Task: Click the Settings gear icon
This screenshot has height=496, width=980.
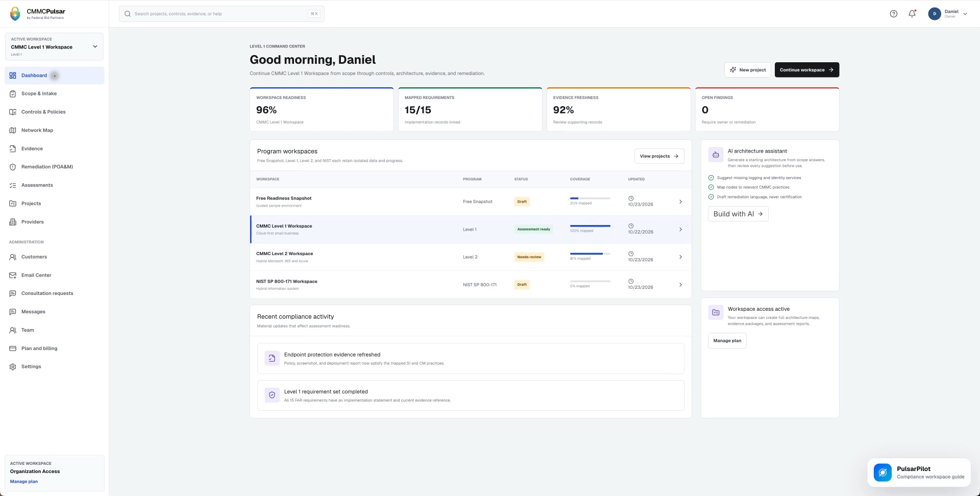Action: click(x=13, y=367)
